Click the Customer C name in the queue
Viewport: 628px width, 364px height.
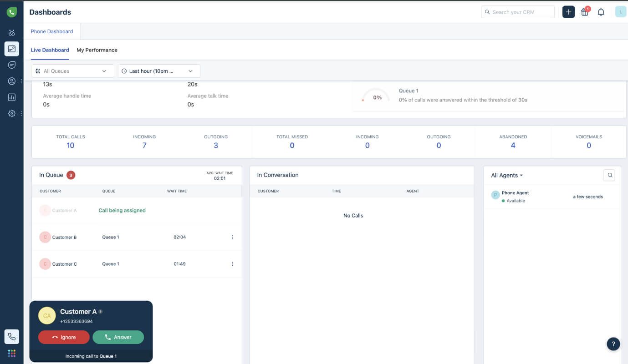pyautogui.click(x=65, y=264)
